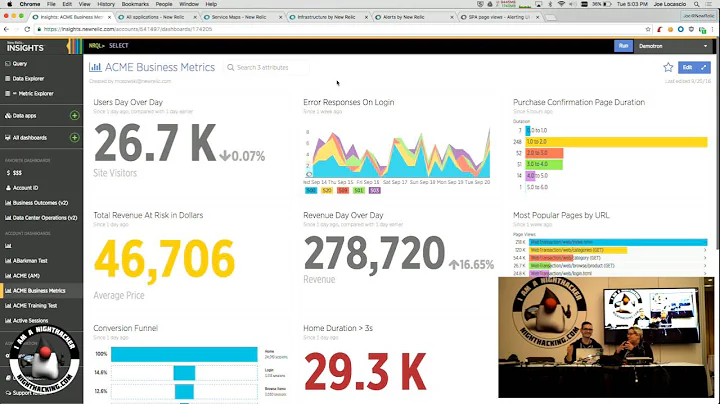Expand chevron for web/categories (GET) row
Screen dimensions: 720x404
click(x=705, y=250)
